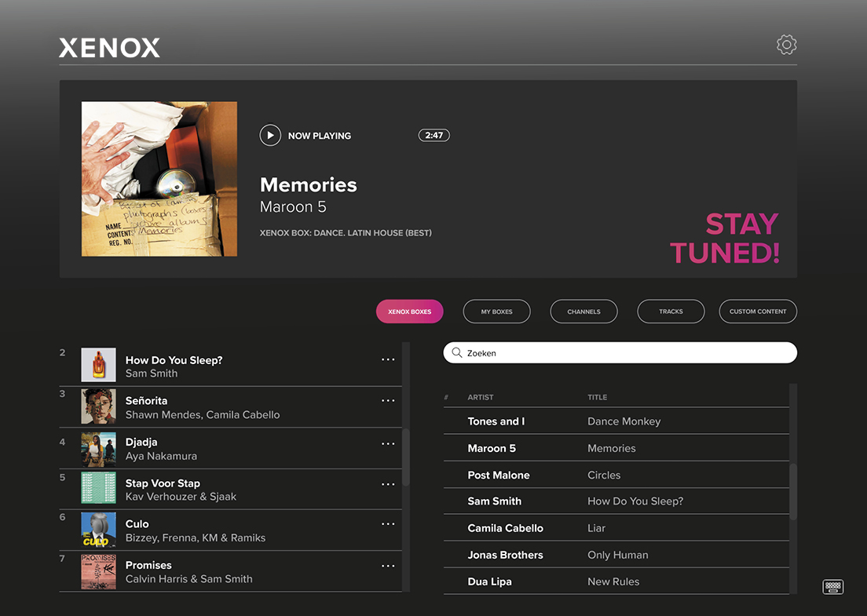This screenshot has height=616, width=867.
Task: Switch to the My Boxes tab
Action: tap(496, 312)
